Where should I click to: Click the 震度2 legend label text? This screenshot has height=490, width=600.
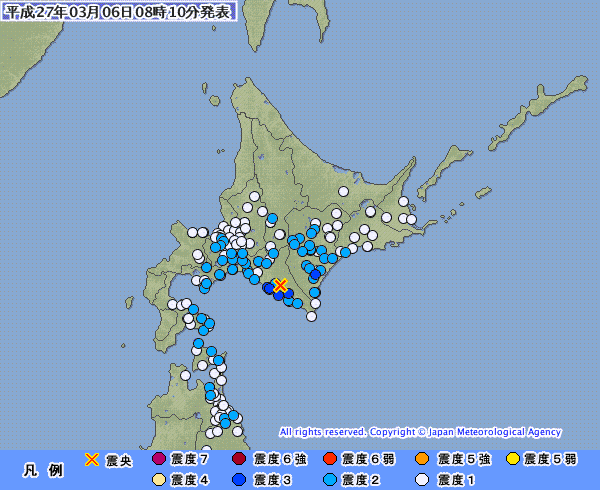360,480
